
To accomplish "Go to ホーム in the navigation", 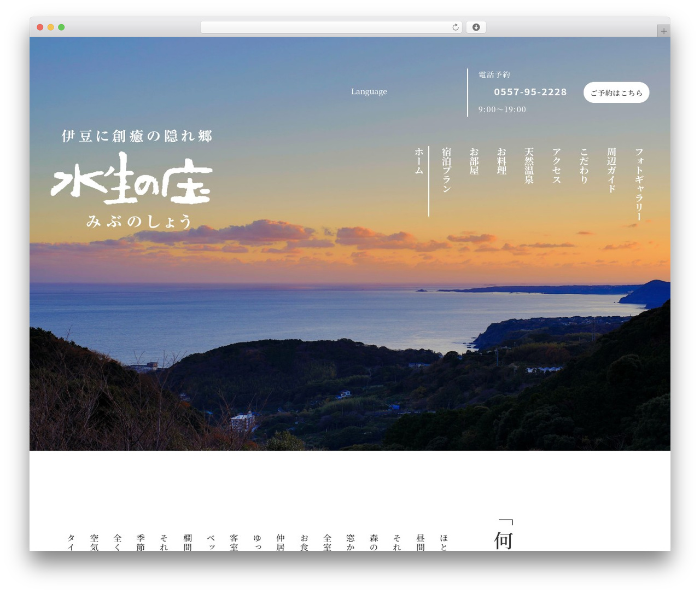I will (419, 161).
